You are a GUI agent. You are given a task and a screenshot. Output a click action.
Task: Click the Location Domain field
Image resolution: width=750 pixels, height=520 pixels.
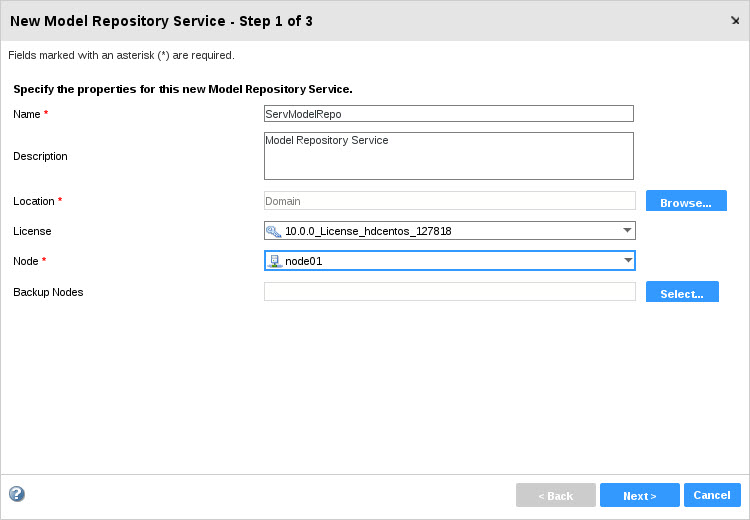pyautogui.click(x=450, y=201)
